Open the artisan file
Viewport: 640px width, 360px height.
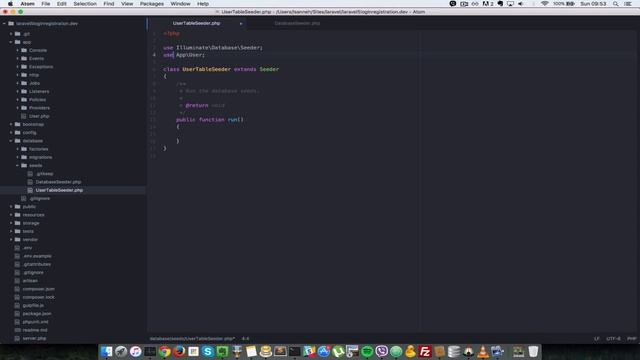pyautogui.click(x=30, y=281)
